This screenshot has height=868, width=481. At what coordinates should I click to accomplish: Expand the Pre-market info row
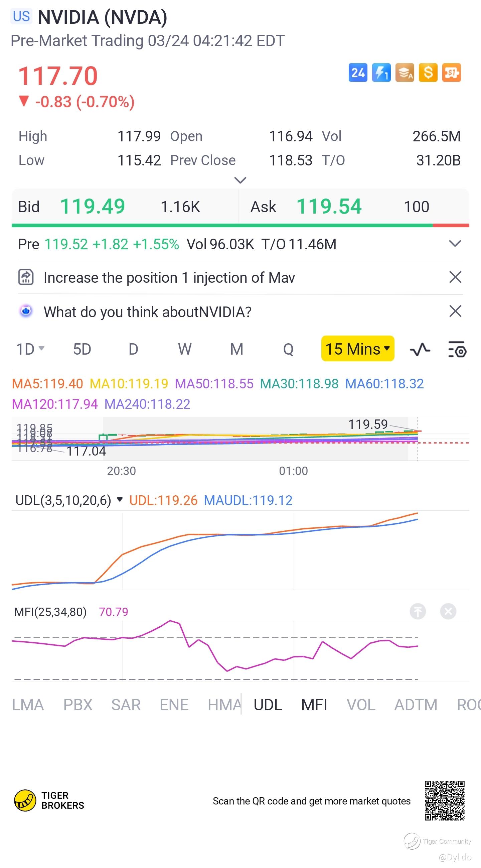tap(455, 244)
